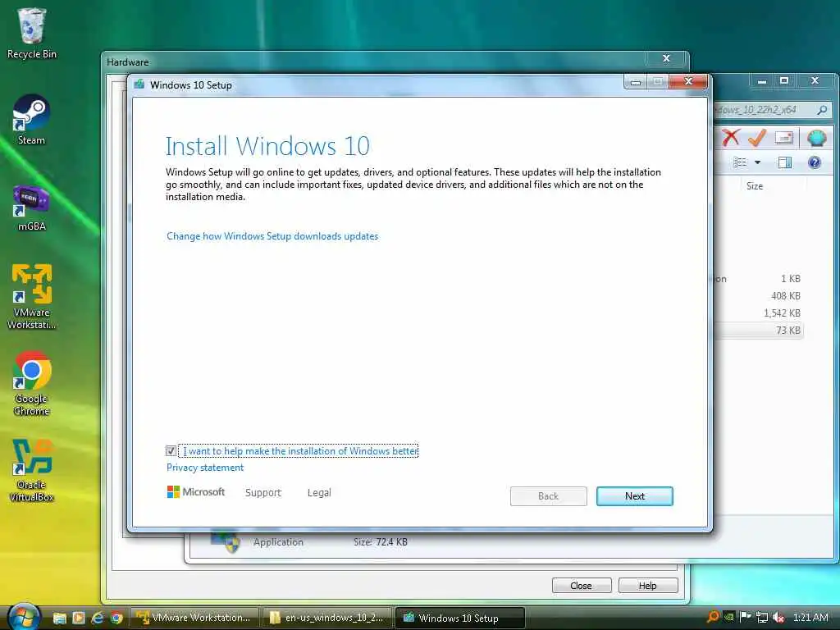Viewport: 840px width, 630px height.
Task: Switch to VMware Workstation taskbar button
Action: pos(195,618)
